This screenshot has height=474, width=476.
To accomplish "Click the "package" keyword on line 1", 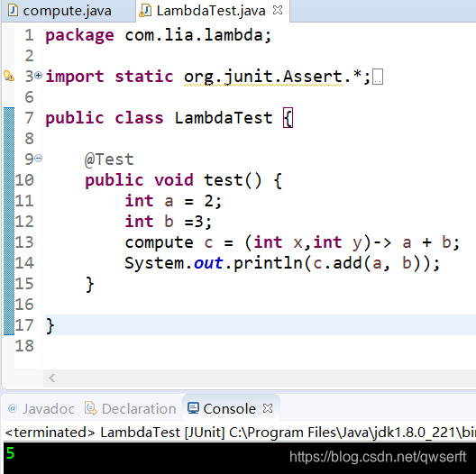I will tap(79, 35).
